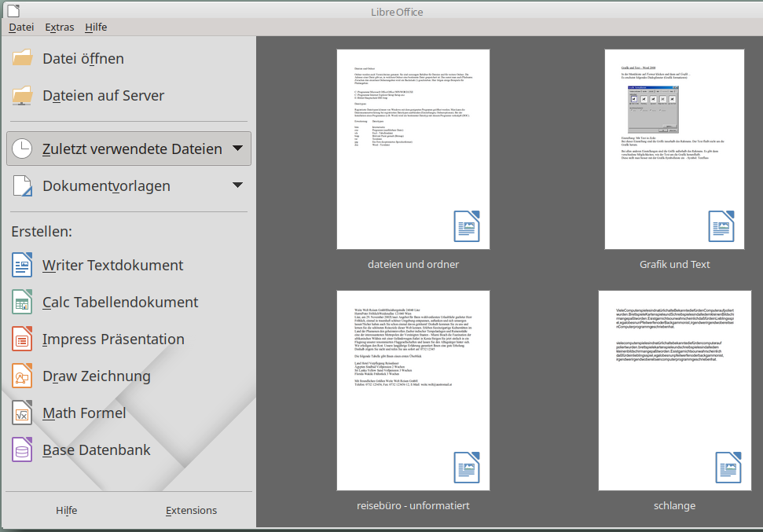Click the Impress Präsentation icon
763x532 pixels.
coord(22,339)
